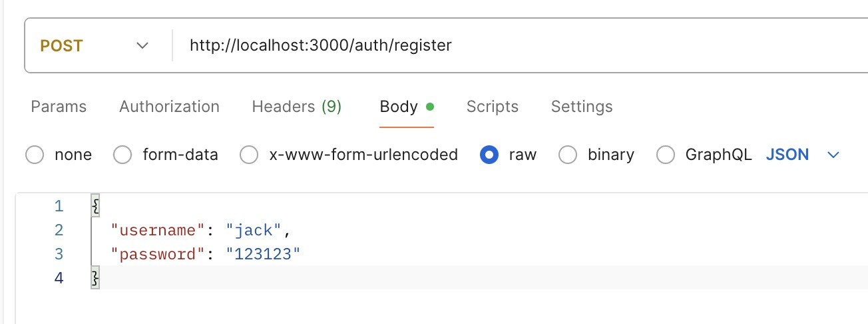Go to the Headers (9) tab
Image resolution: width=868 pixels, height=324 pixels.
tap(296, 107)
